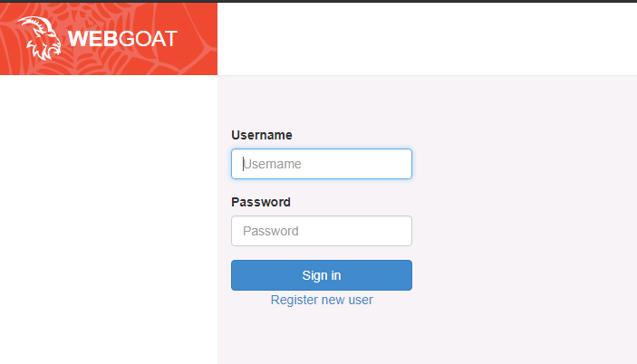Click the white header area beside the banner
637x364 pixels.
coord(427,39)
